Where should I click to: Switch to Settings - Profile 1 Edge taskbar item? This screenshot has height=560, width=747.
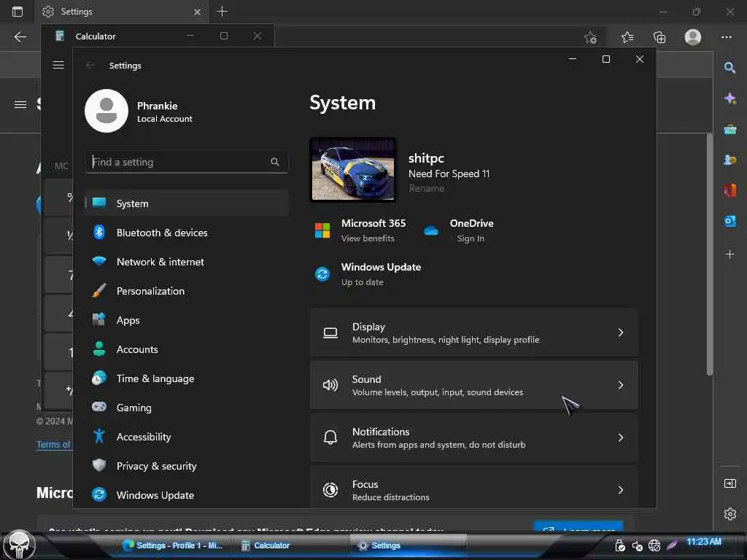(172, 545)
